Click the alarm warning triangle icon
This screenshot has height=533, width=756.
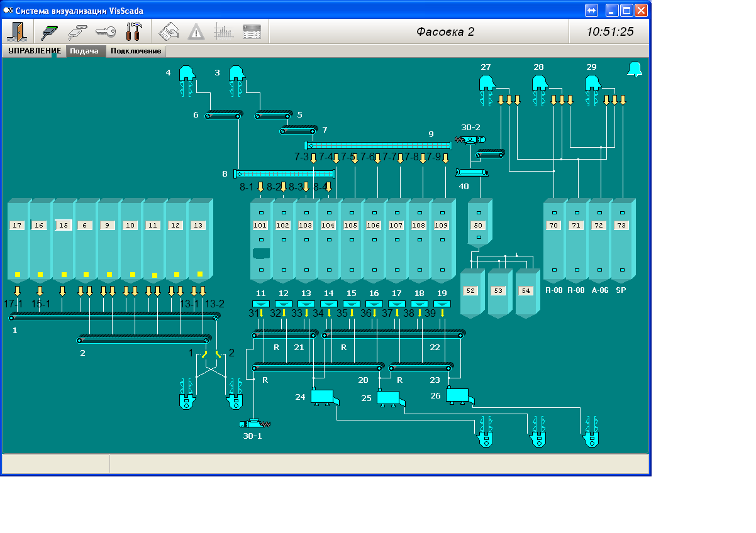point(196,31)
